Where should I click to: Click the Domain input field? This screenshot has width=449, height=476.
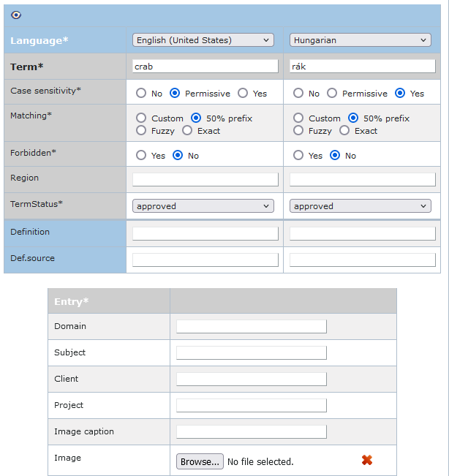(x=252, y=326)
